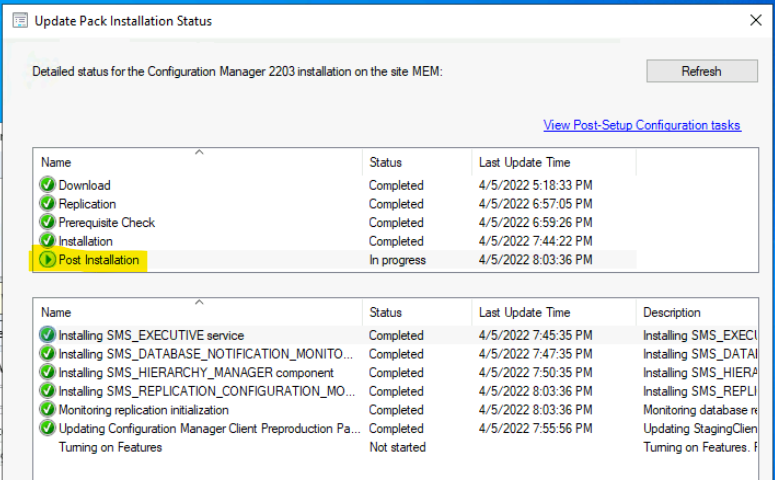Select Installing SMS_EXECUTIVE service row text
775x480 pixels.
click(x=151, y=335)
